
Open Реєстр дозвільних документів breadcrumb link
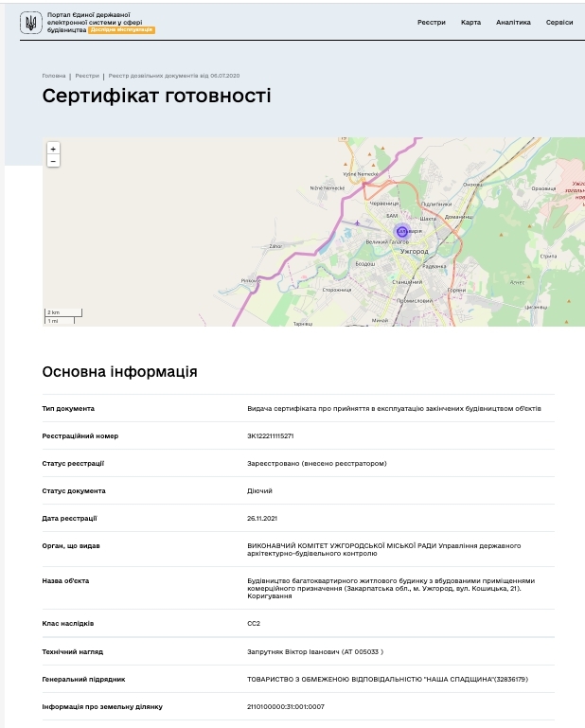(174, 76)
